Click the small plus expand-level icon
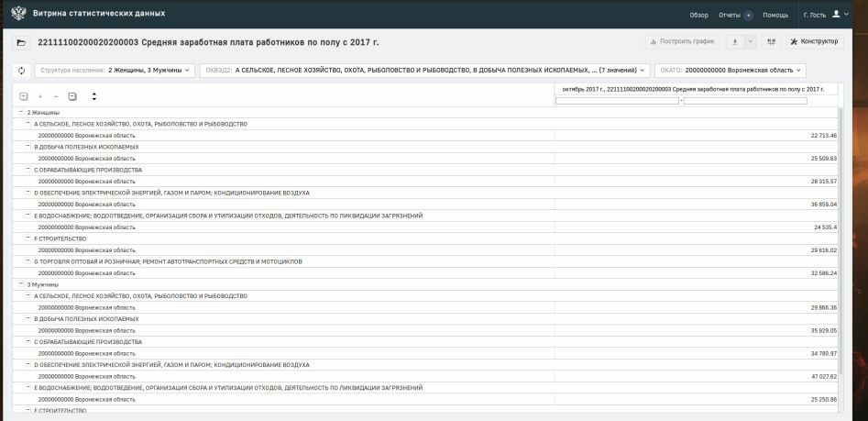 coord(39,96)
